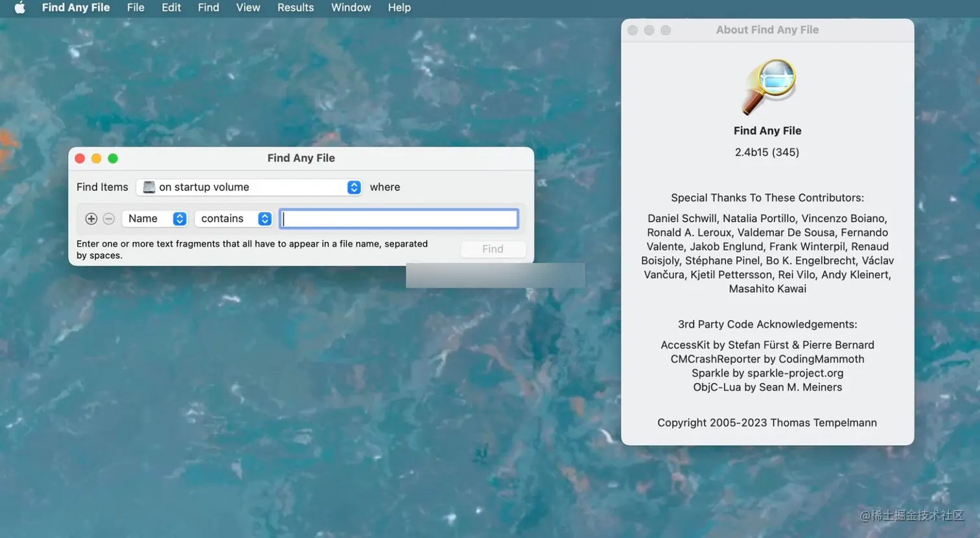The height and width of the screenshot is (538, 980).
Task: Click the '3rd Party Code Acknowledgements:' heading
Action: [x=767, y=324]
